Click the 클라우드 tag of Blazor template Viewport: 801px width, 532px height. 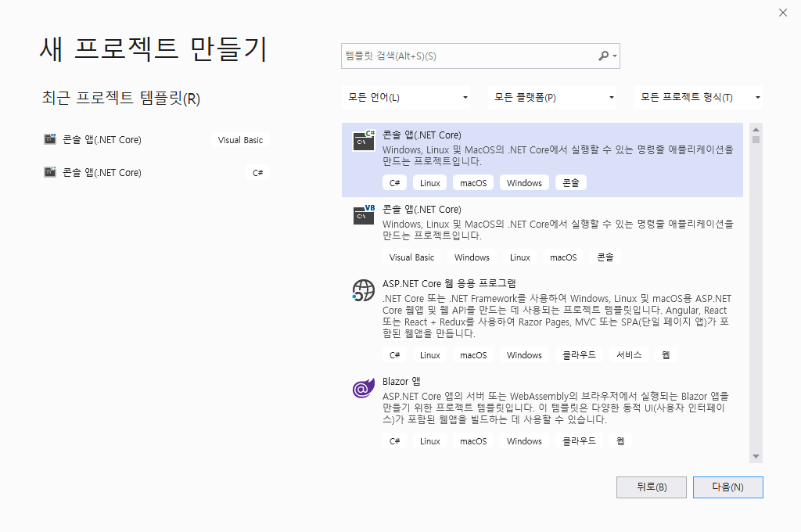tap(579, 440)
